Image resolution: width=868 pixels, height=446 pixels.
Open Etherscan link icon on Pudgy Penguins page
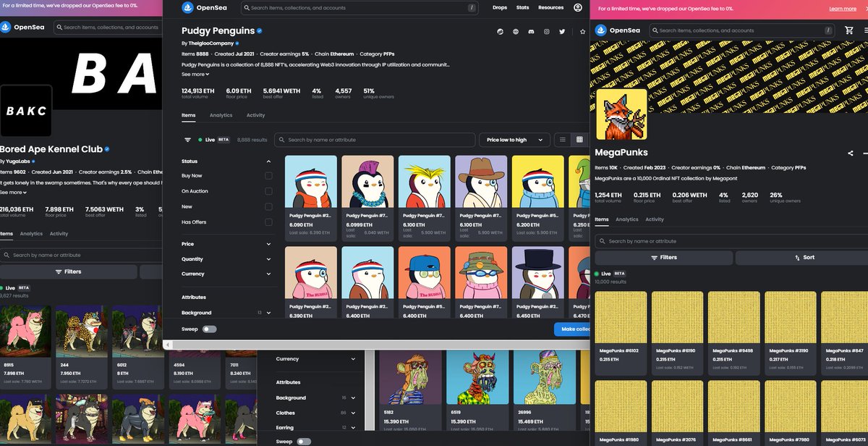(x=500, y=32)
